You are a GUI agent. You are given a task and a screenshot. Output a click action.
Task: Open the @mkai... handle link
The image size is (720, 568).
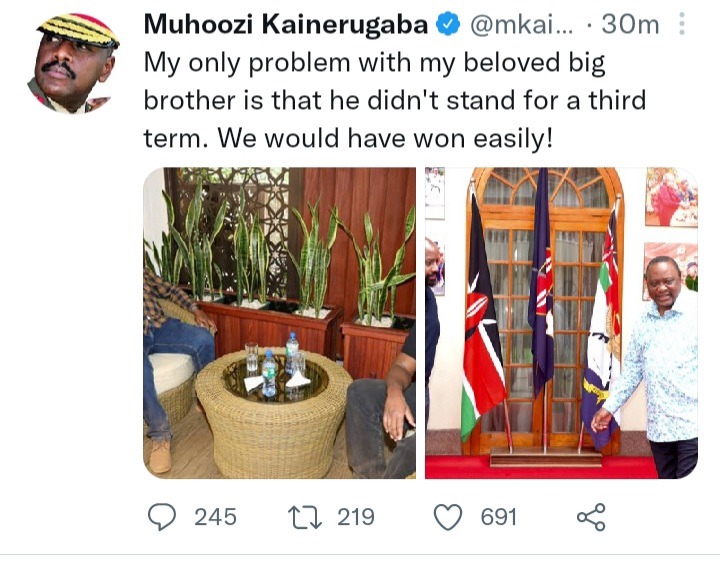point(521,25)
